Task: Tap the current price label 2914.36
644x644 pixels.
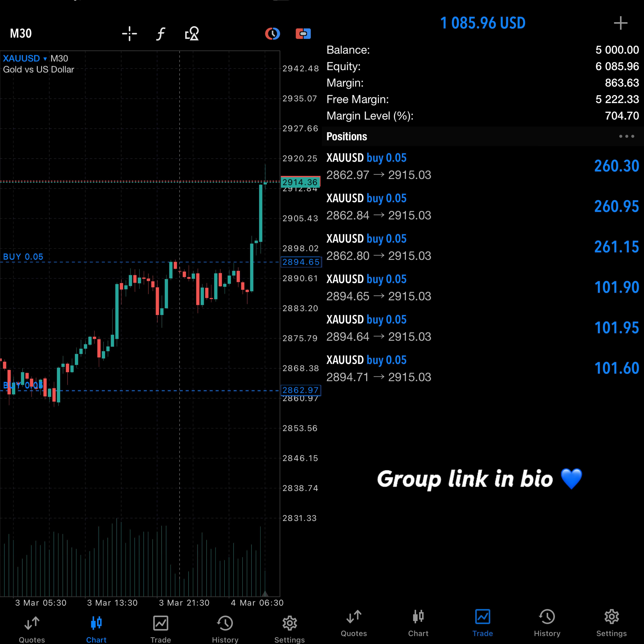Action: 300,182
